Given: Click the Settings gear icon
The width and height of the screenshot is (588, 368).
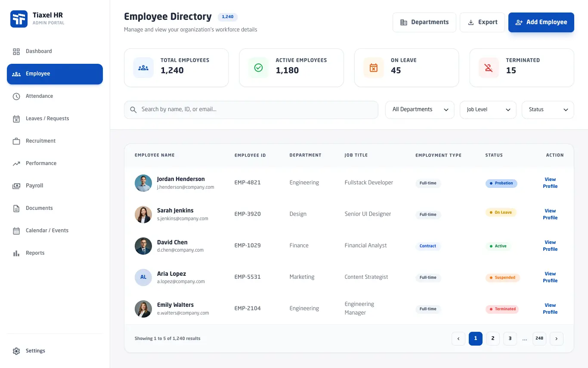Looking at the screenshot, I should click(x=16, y=351).
